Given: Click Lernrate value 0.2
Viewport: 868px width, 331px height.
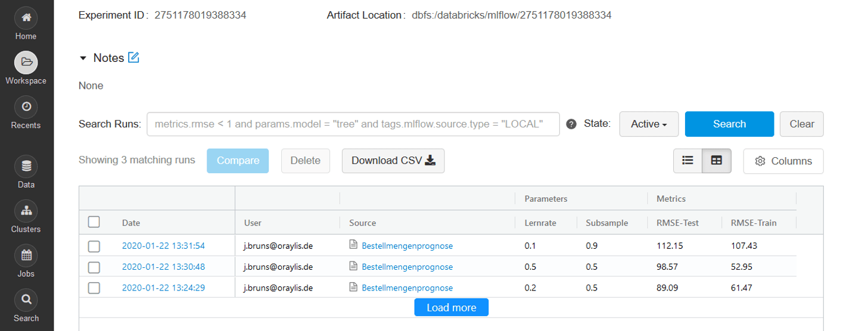Looking at the screenshot, I should pos(530,288).
